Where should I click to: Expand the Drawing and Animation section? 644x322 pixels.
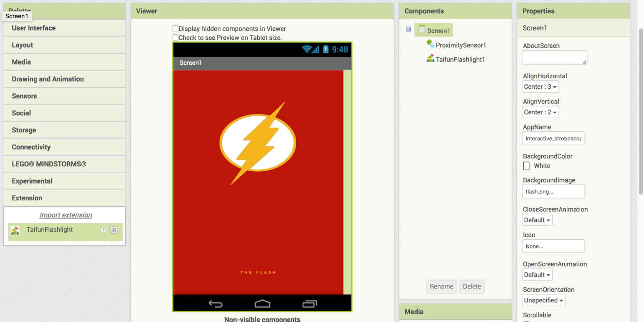[64, 79]
